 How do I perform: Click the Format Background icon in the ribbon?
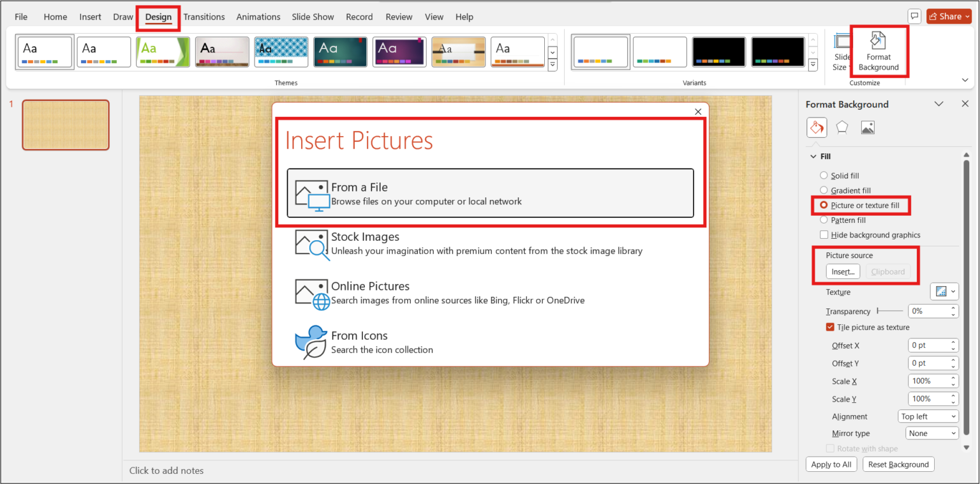tap(879, 51)
